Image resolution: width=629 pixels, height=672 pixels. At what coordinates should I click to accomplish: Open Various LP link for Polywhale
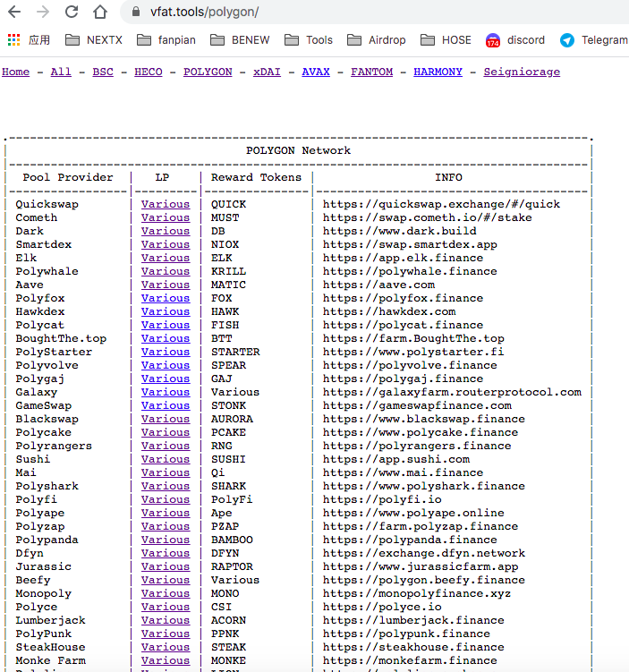coord(166,271)
